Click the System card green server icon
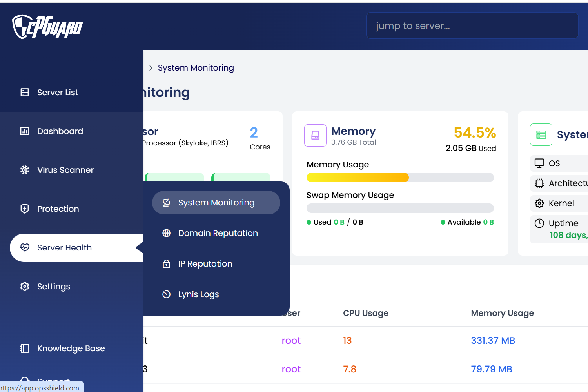This screenshot has width=588, height=392. (x=541, y=134)
